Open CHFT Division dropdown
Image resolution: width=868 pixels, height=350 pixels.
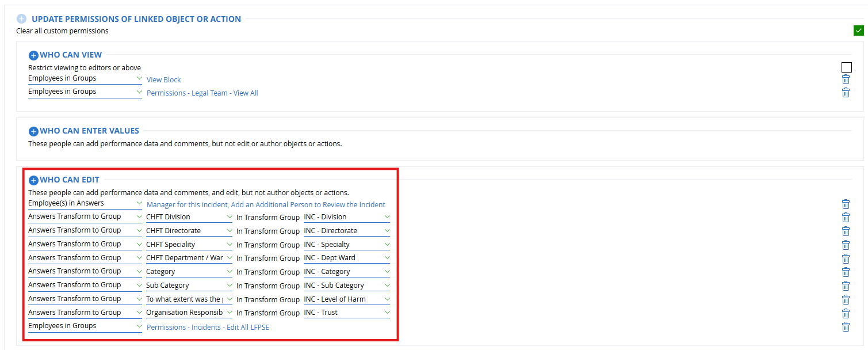click(189, 217)
